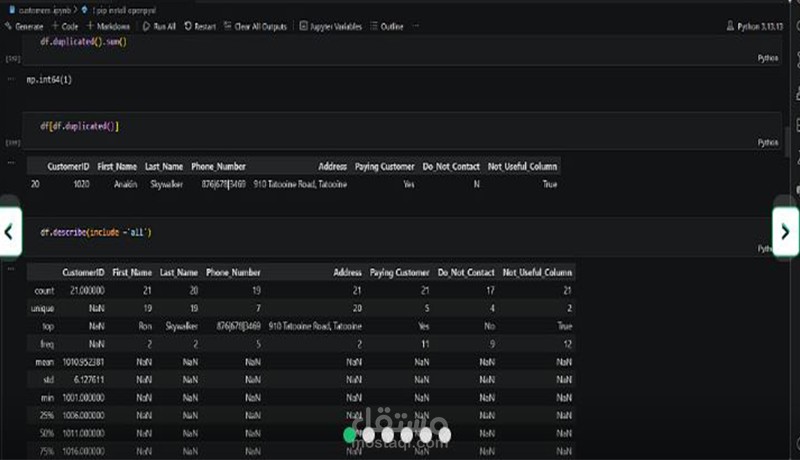
Task: Restart the Jupyter kernel
Action: pyautogui.click(x=200, y=27)
